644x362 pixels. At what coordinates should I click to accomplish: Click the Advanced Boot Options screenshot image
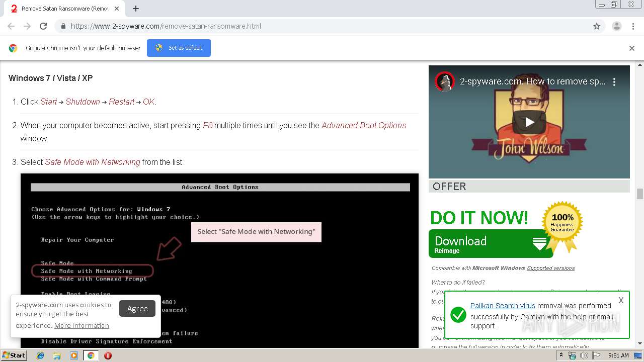point(219,260)
